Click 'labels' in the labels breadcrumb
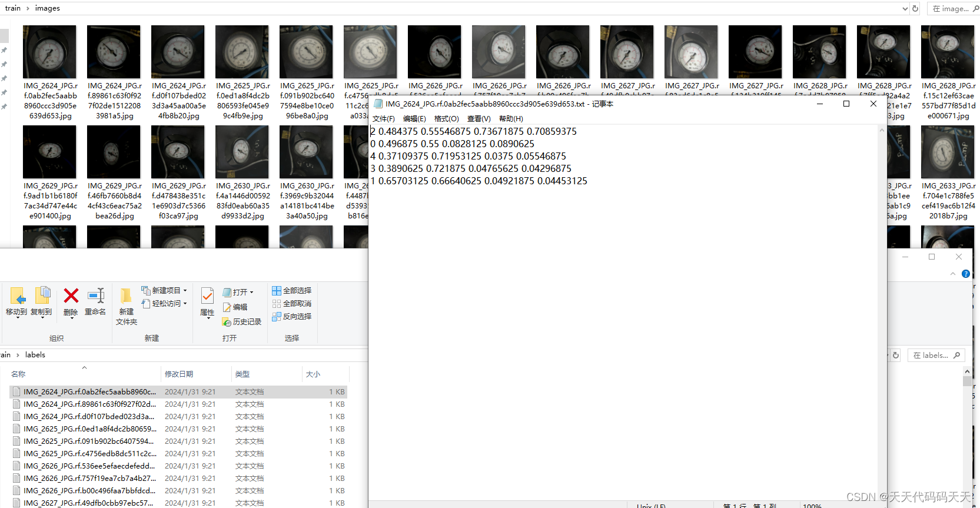This screenshot has width=980, height=508. click(35, 355)
